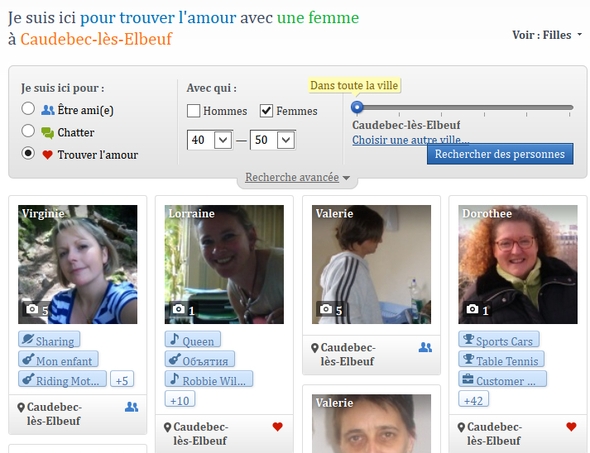Click the Choisir une autre ville link
590x453 pixels.
[x=411, y=140]
